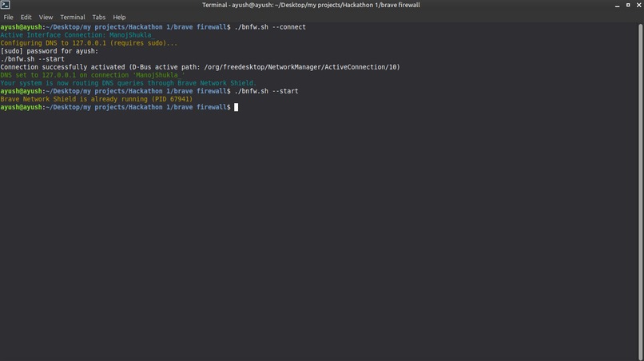Click the D-Bus path '/org/freedesktop/NetworkManager/ActiveConnection/10'
The height and width of the screenshot is (361, 644).
[300, 67]
